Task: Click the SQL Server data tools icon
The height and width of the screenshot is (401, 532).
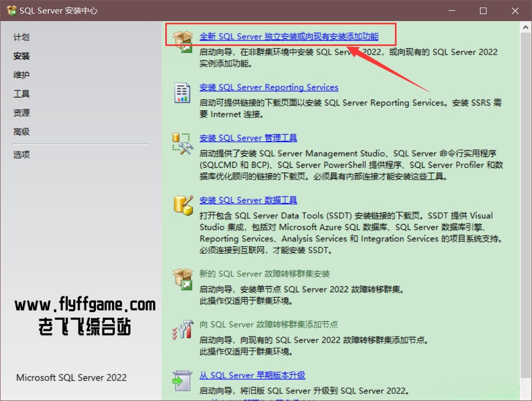Action: tap(183, 206)
